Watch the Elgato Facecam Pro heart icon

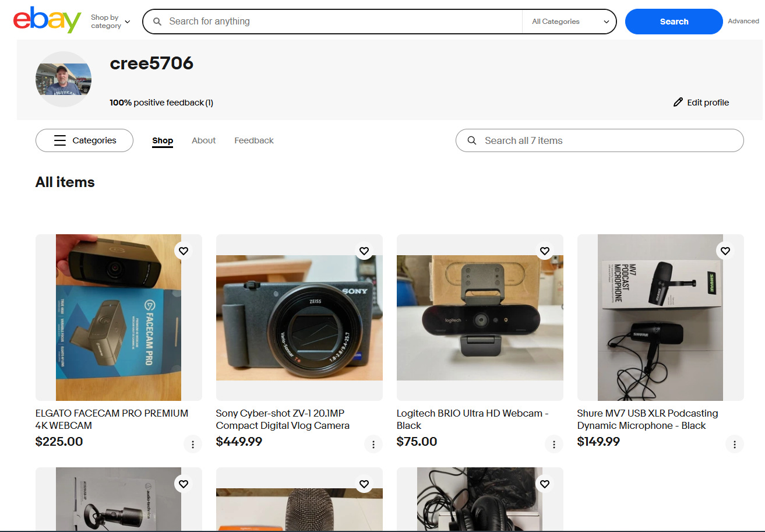coord(184,251)
